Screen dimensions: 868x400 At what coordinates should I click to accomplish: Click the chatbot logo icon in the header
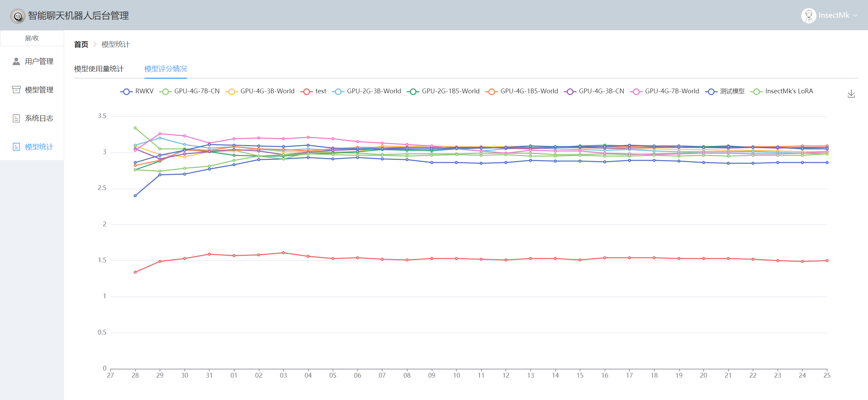[18, 16]
